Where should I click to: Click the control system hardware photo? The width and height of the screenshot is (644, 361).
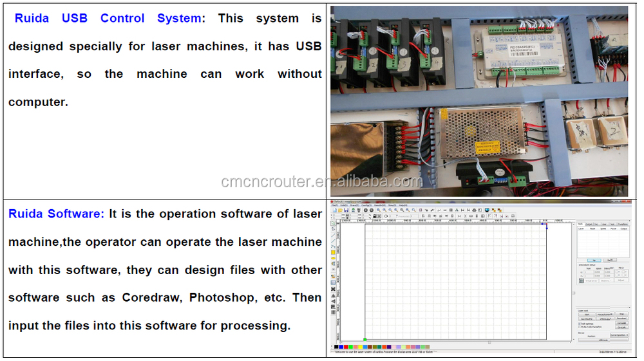[x=479, y=101]
